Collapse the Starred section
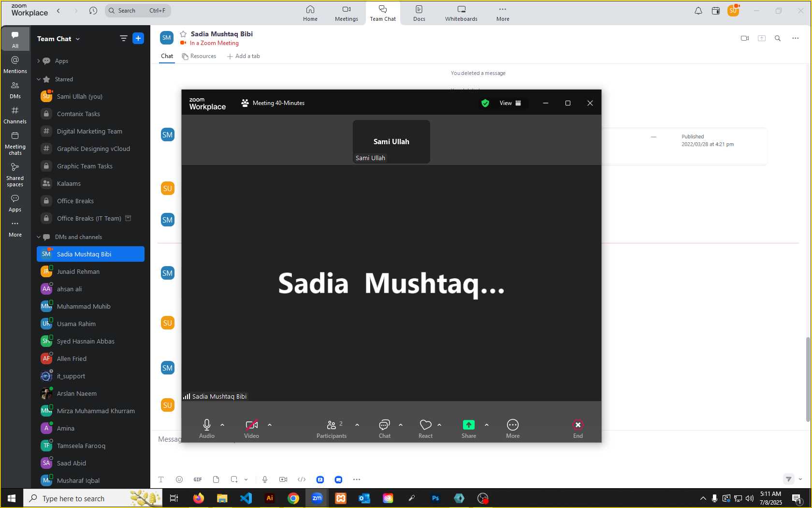The width and height of the screenshot is (812, 508). pos(39,79)
